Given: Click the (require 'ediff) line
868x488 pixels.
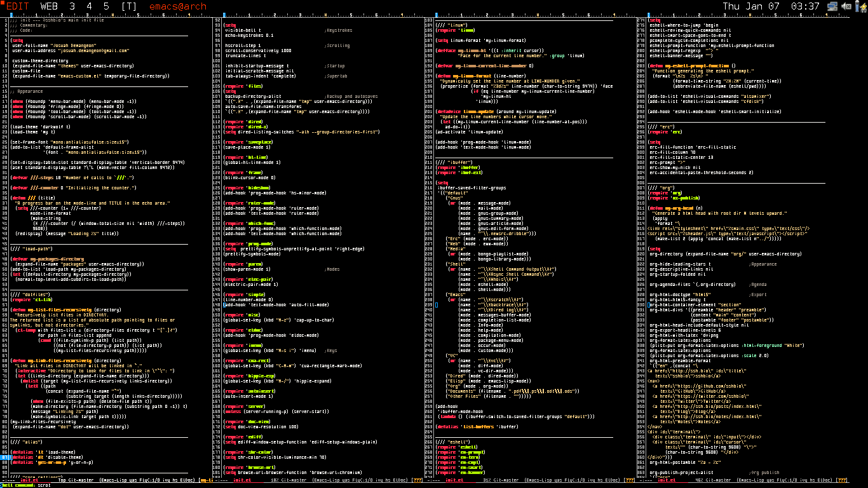Looking at the screenshot, I should tap(243, 437).
